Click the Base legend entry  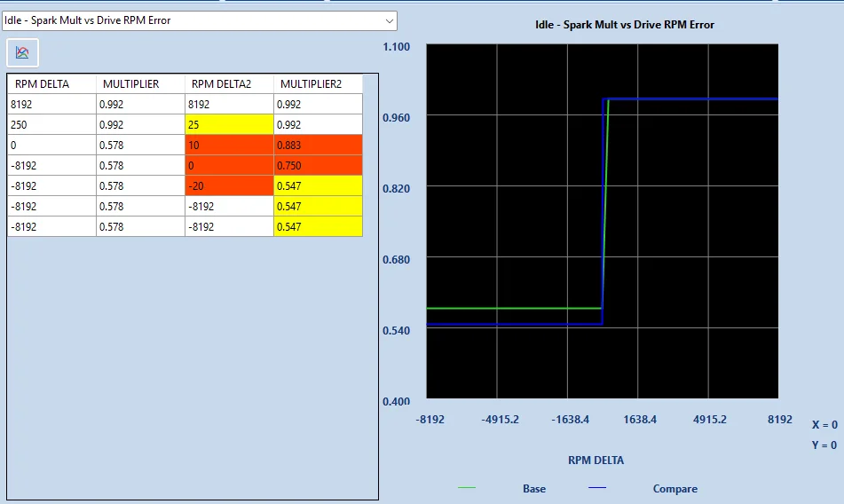[x=534, y=489]
